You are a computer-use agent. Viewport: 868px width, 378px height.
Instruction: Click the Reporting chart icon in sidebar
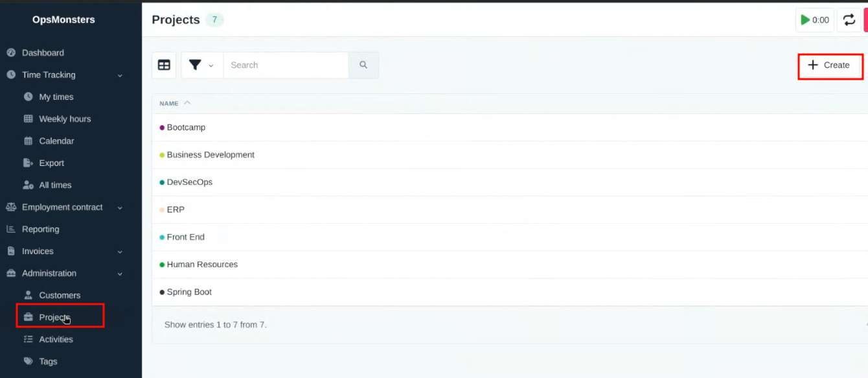click(x=11, y=229)
